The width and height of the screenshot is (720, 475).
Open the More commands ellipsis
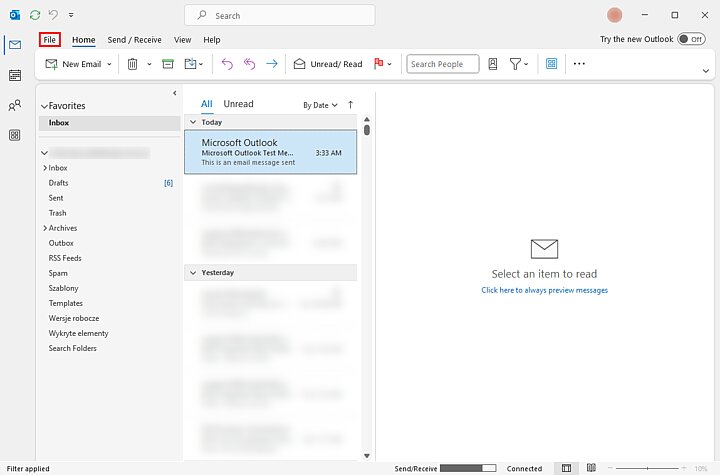point(579,63)
